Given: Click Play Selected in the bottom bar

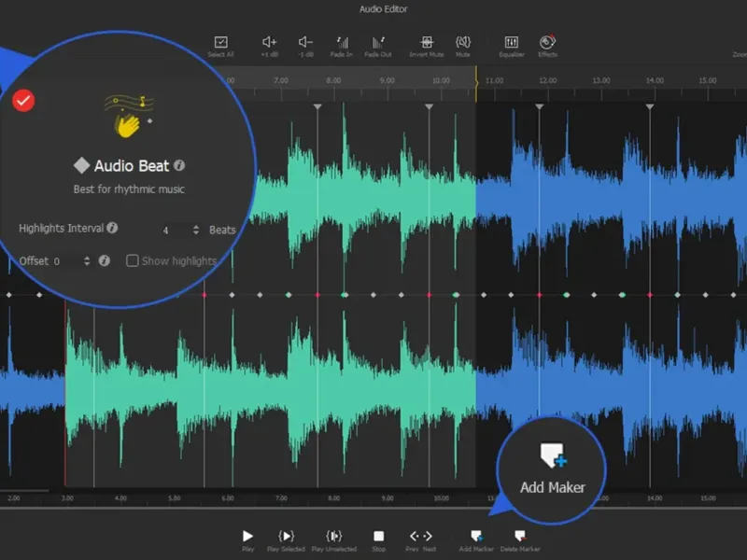Looking at the screenshot, I should click(x=287, y=536).
